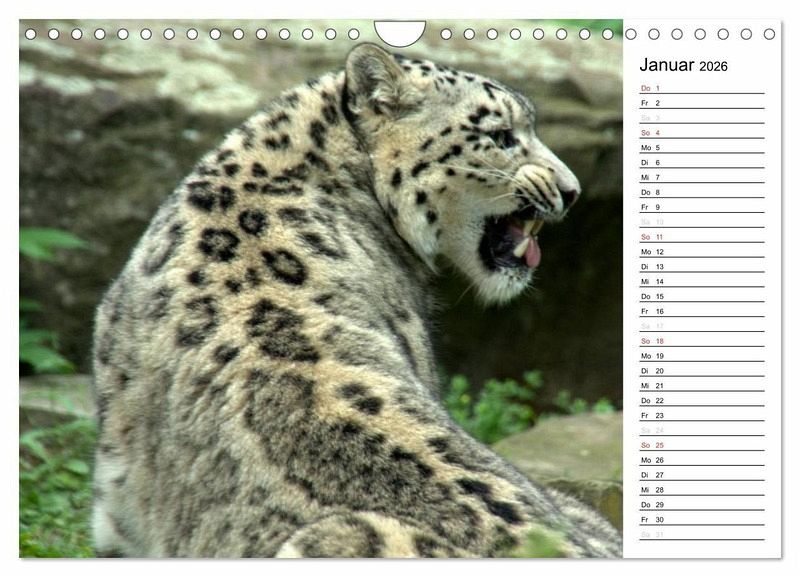Click the calendar's semicircular hanging notch

pyautogui.click(x=399, y=32)
